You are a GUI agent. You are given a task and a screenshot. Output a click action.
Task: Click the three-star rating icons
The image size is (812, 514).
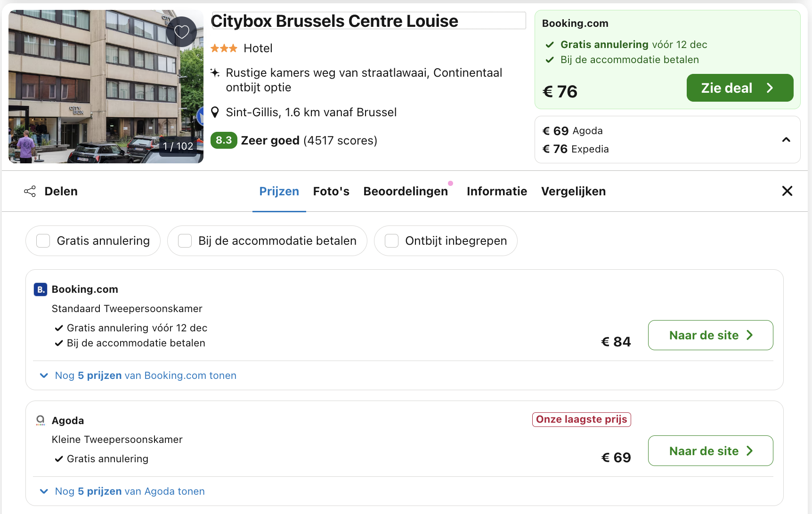click(x=225, y=48)
